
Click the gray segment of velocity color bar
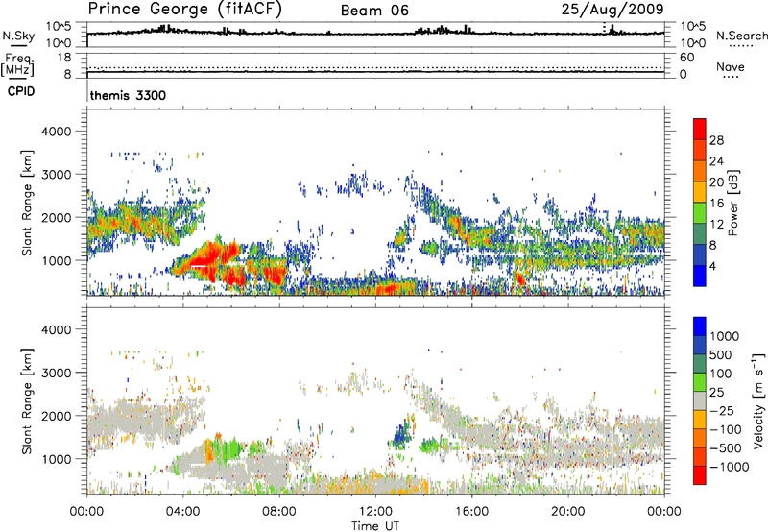pyautogui.click(x=700, y=400)
